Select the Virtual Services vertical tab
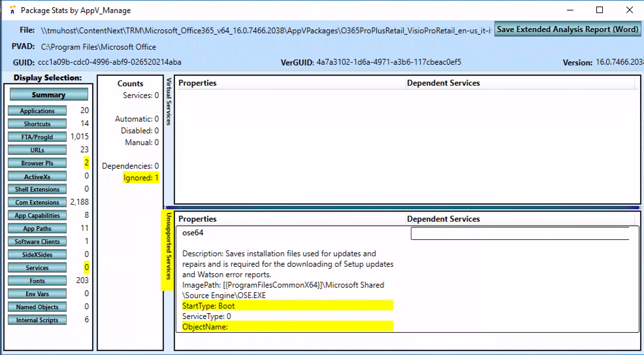 (x=169, y=101)
